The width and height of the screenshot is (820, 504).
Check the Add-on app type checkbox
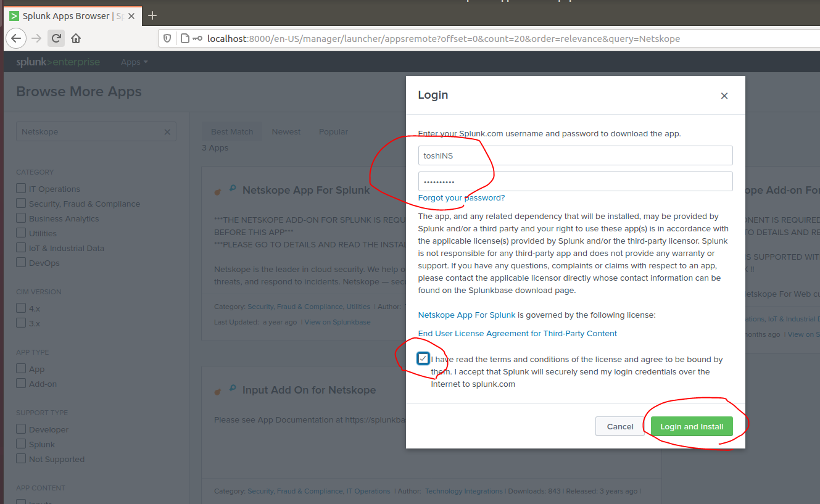tap(21, 383)
